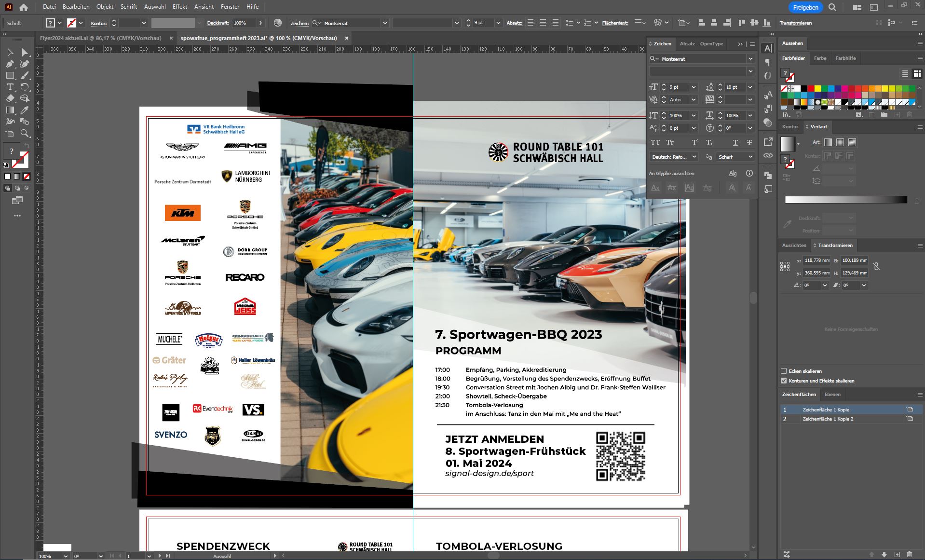The height and width of the screenshot is (560, 925).
Task: Switch to the 'Flyer2024 aktuell.ai' document tab
Action: click(101, 38)
